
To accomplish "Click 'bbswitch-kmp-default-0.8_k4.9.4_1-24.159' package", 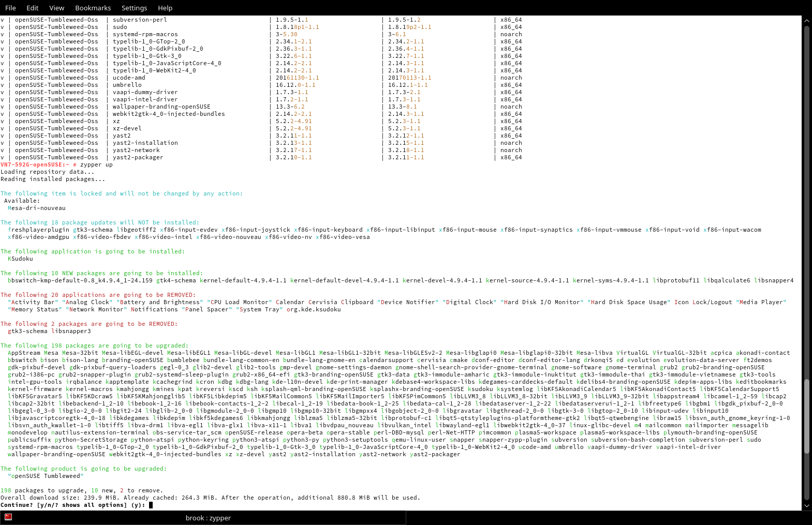I will coord(80,280).
